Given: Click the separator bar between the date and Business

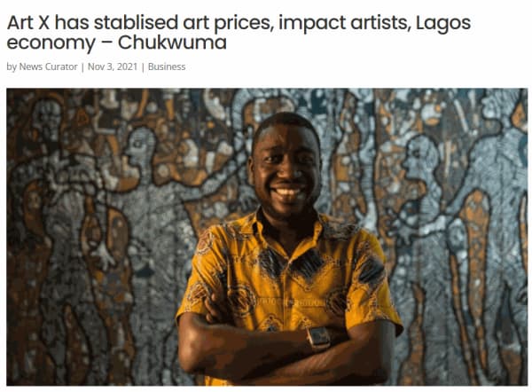Looking at the screenshot, I should 143,67.
